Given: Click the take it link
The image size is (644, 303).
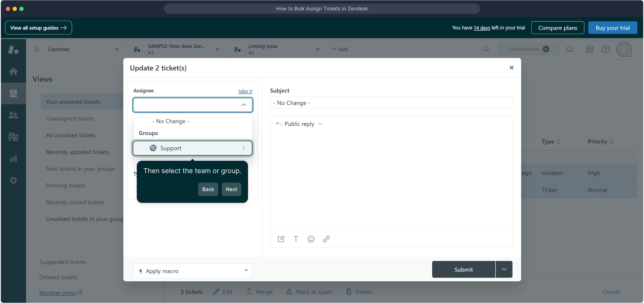Looking at the screenshot, I should tap(245, 91).
